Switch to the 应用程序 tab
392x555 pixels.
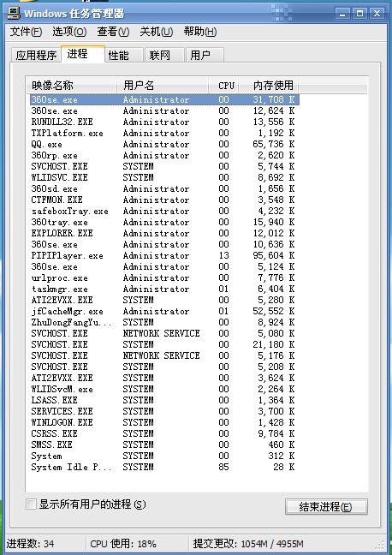[x=36, y=55]
